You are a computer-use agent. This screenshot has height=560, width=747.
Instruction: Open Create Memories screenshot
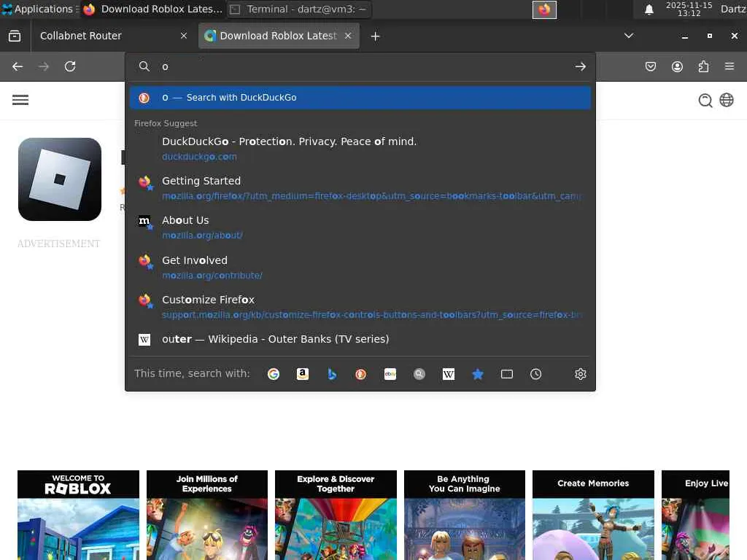(593, 516)
